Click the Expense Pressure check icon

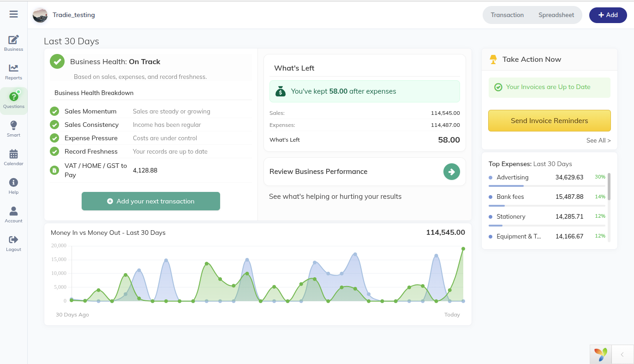coord(54,138)
